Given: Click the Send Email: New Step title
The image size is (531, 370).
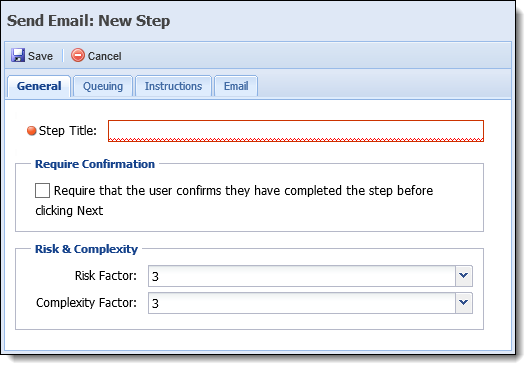Looking at the screenshot, I should point(89,21).
